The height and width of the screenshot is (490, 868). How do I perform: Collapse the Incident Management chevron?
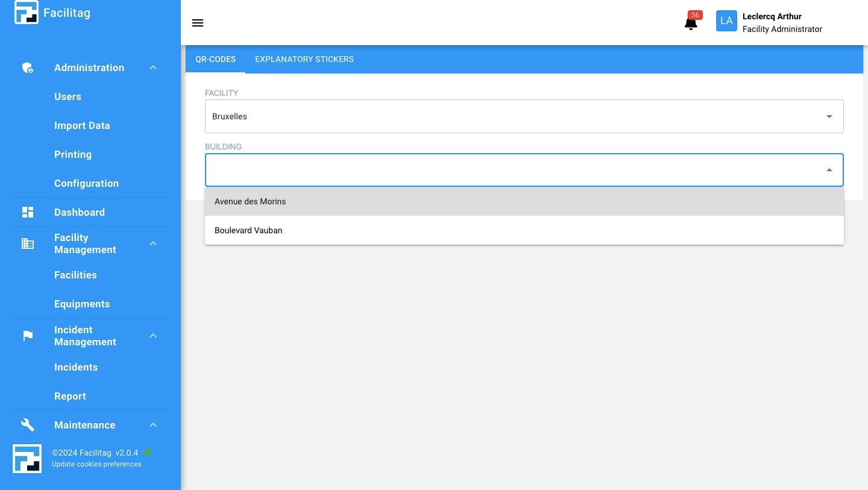click(153, 336)
